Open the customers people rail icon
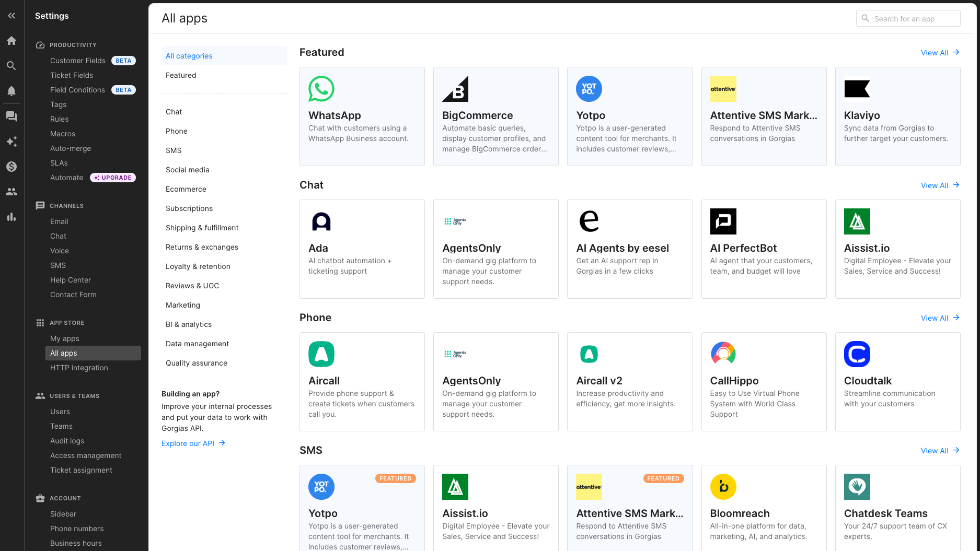 11,192
